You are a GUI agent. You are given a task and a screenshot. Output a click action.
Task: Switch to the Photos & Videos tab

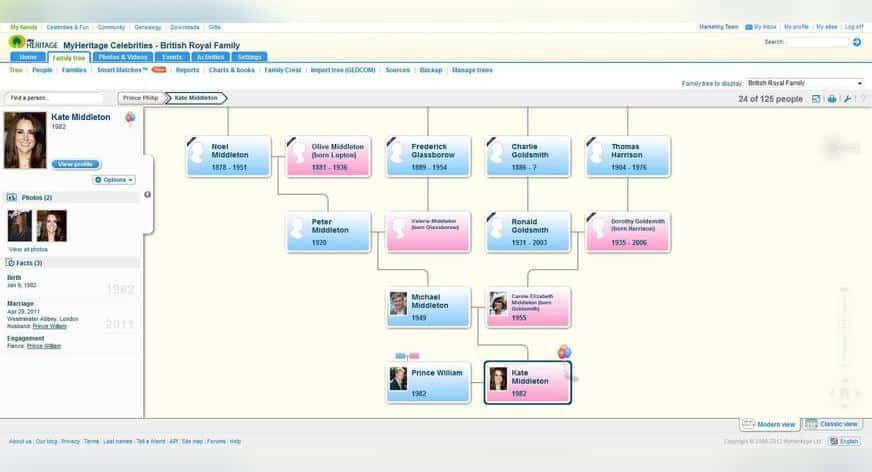click(123, 57)
